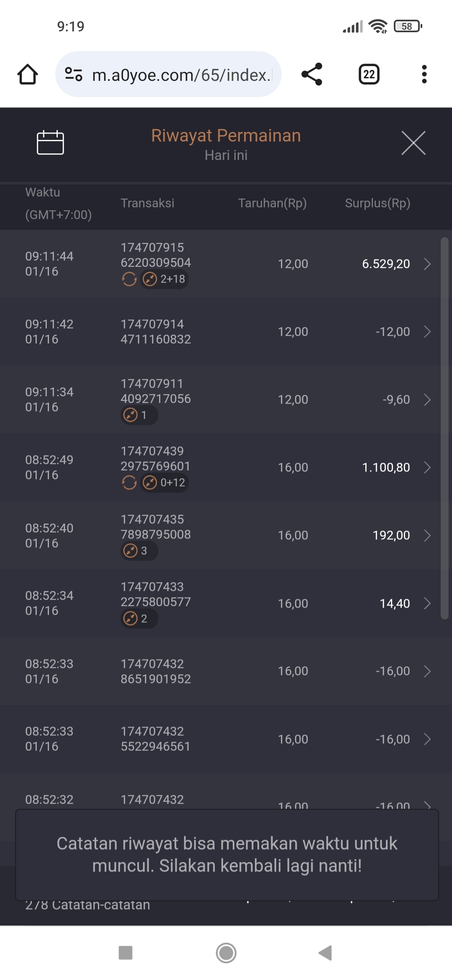Open transaction 174707914 4711160832 row
Image resolution: width=452 pixels, height=980 pixels.
(156, 332)
